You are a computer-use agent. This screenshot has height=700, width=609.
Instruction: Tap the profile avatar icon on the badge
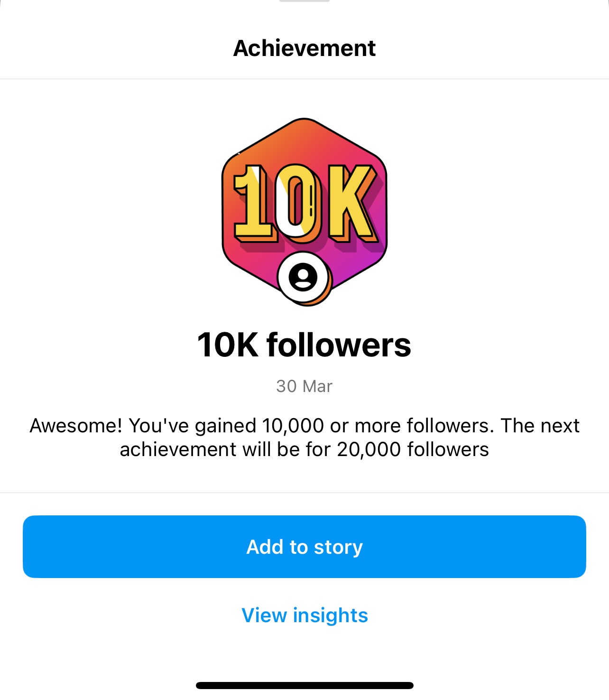pyautogui.click(x=303, y=277)
